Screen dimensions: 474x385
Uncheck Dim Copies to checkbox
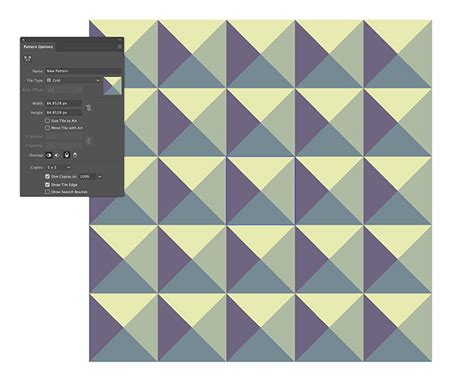pyautogui.click(x=47, y=176)
